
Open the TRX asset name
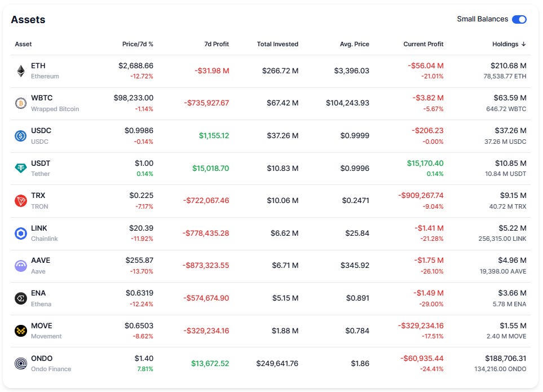pyautogui.click(x=38, y=195)
